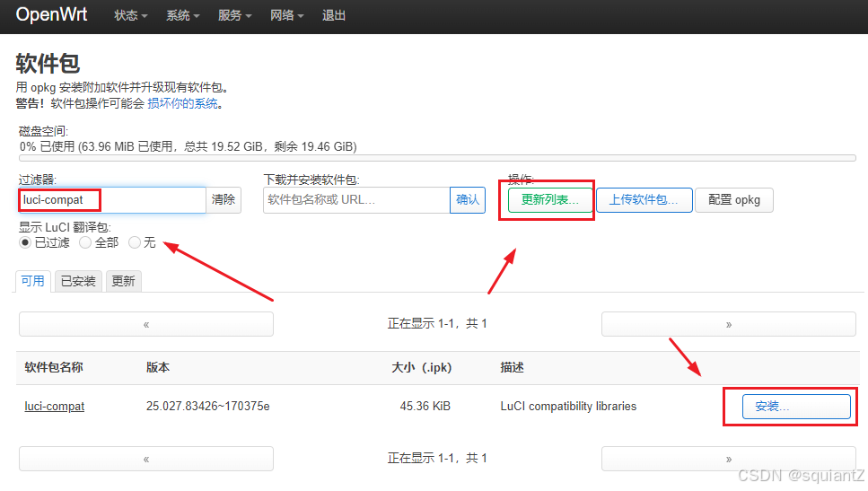868x491 pixels.
Task: Open the 损坏你的系统 warning link
Action: click(x=182, y=103)
